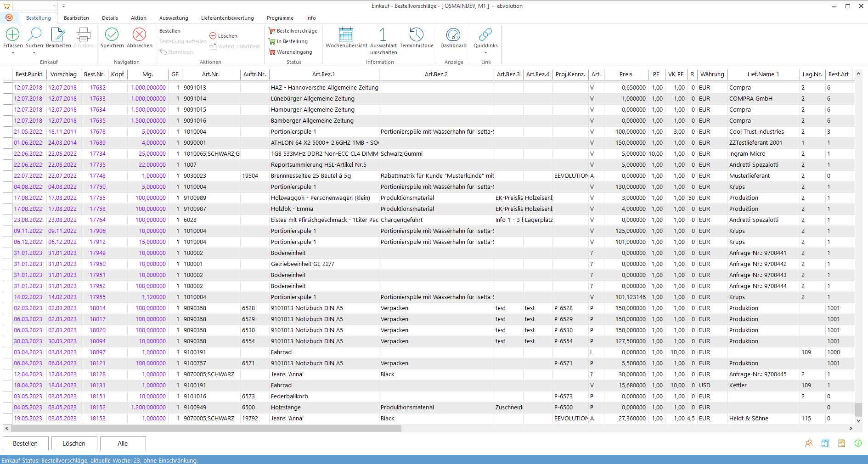Viewport: 868px width, 464px height.
Task: Select In Bestellung status filter
Action: (x=288, y=41)
